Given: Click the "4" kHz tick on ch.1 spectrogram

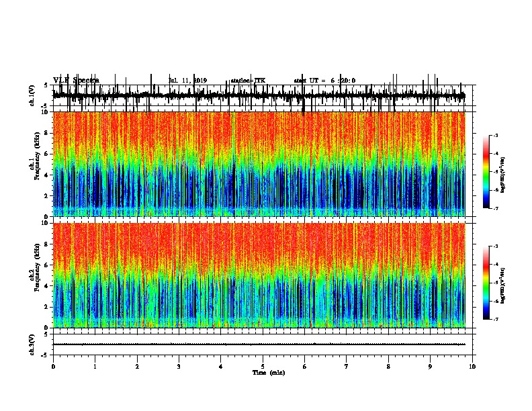Looking at the screenshot, I should point(47,175).
